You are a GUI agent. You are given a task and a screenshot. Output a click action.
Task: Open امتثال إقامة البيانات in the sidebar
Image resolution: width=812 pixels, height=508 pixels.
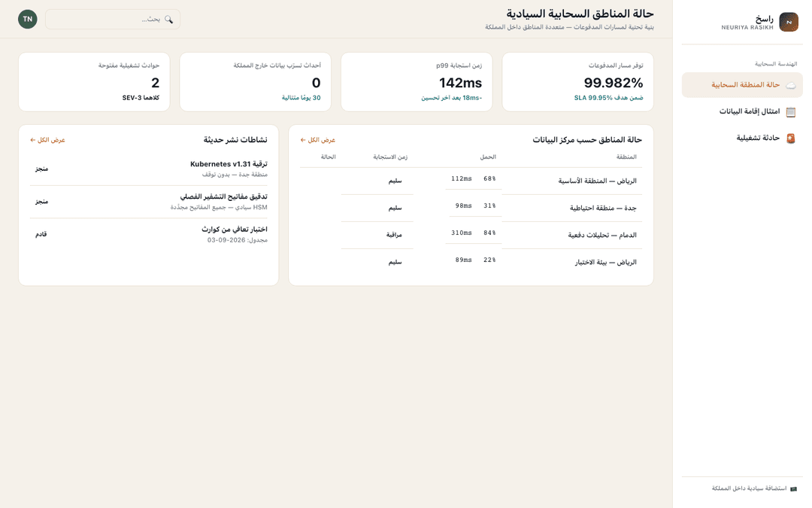coord(742,111)
